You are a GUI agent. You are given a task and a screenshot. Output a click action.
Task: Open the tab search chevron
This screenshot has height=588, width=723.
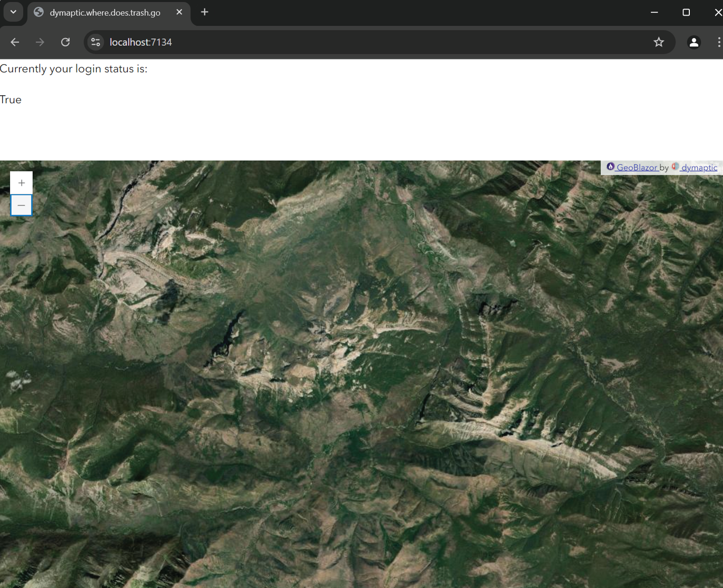pos(13,12)
